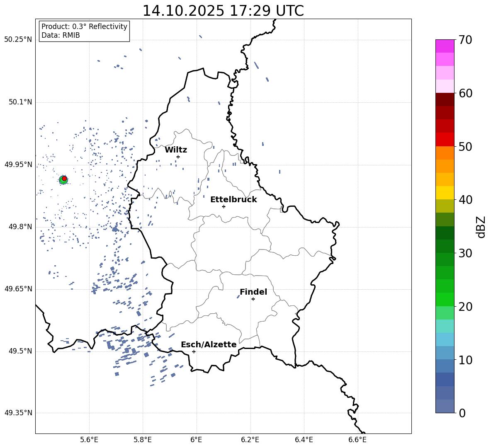Pick the bright green swatch just above 20
The image size is (491, 448).
(x=445, y=299)
